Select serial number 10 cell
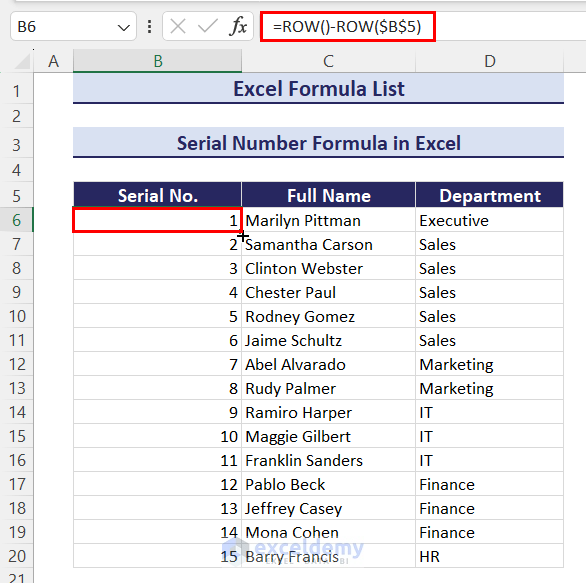 (x=158, y=436)
